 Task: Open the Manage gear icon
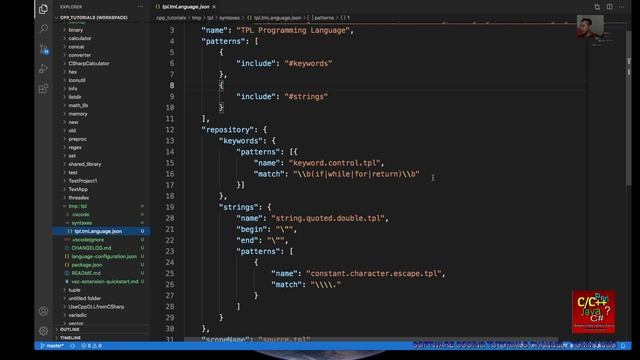(x=43, y=331)
